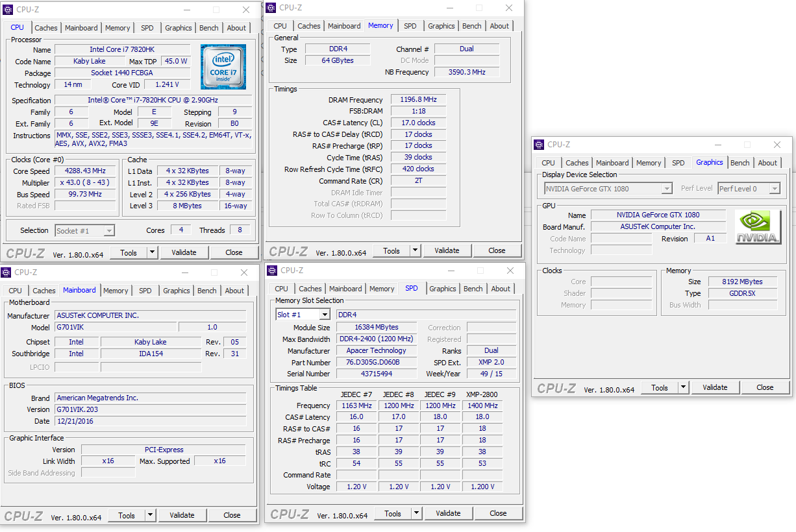Image resolution: width=796 pixels, height=532 pixels.
Task: Click Validate button in the Mainboard window
Action: (182, 515)
